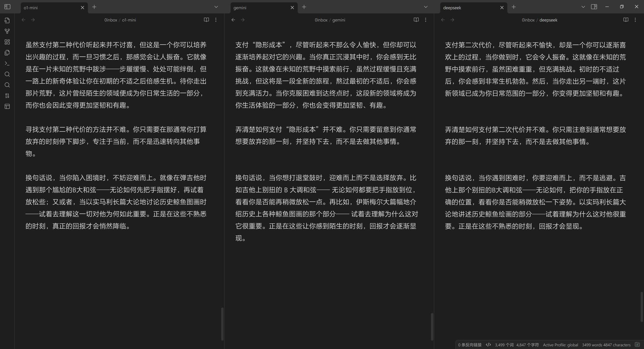Viewport: 644px width, 349px height.
Task: Toggle the left sidebar panel icon
Action: tap(7, 7)
